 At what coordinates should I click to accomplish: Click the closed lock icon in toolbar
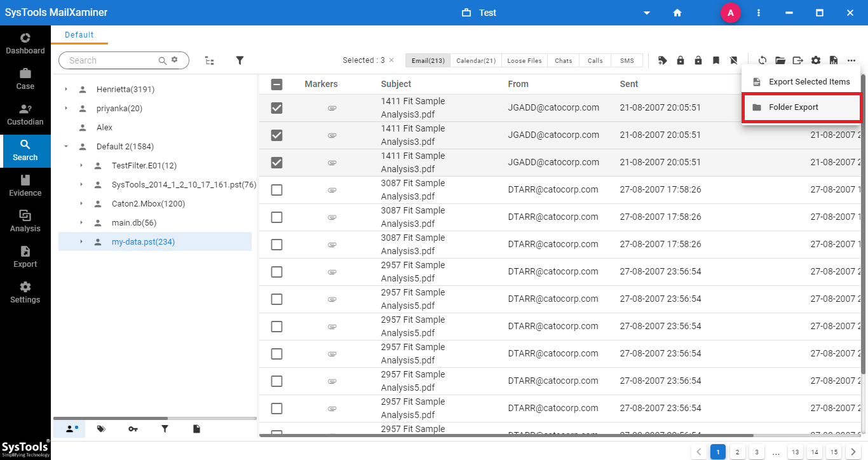click(681, 60)
